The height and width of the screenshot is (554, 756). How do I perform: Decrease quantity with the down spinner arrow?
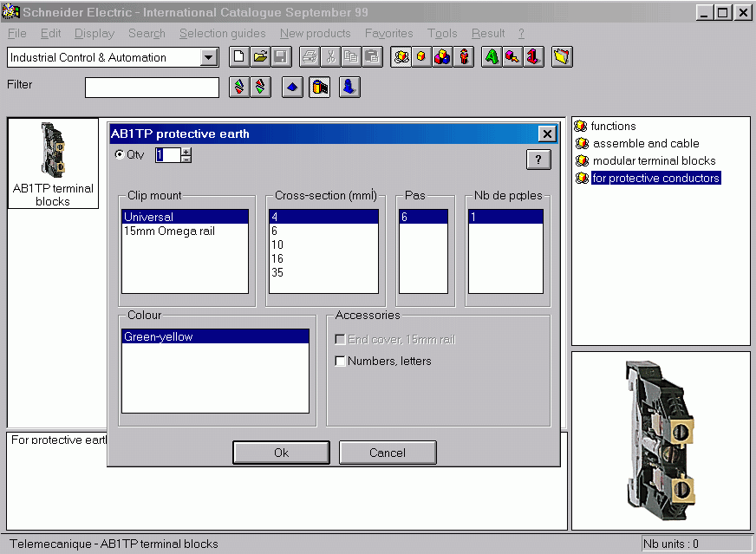point(186,159)
